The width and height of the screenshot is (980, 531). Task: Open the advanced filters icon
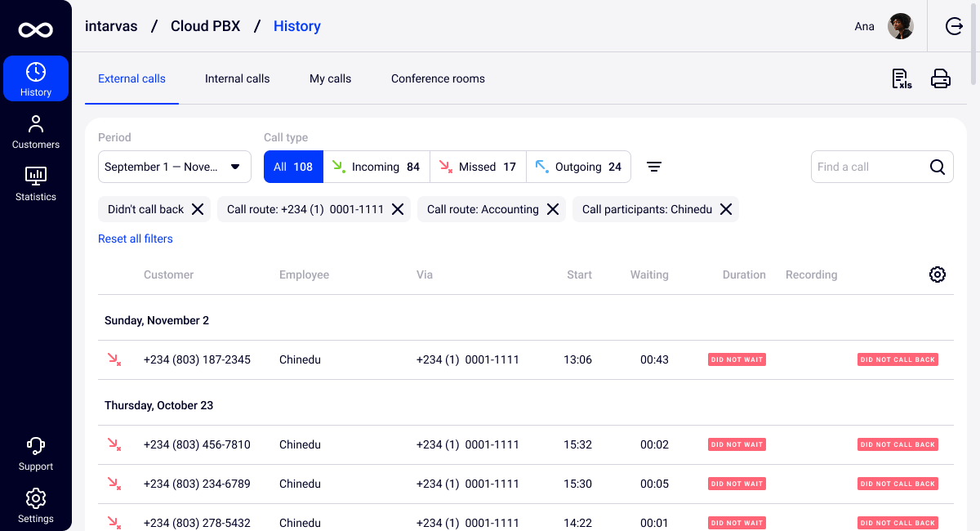[x=654, y=167]
